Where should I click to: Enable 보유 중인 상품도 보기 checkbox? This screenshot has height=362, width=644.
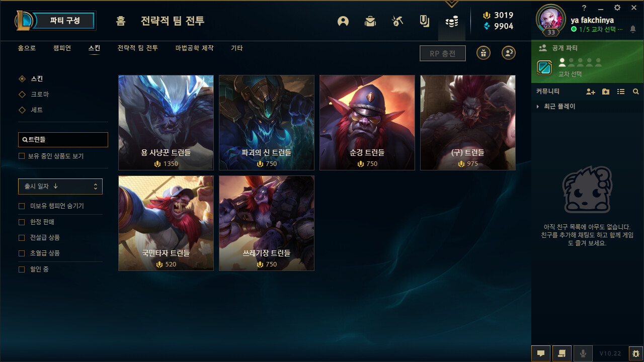pos(22,156)
